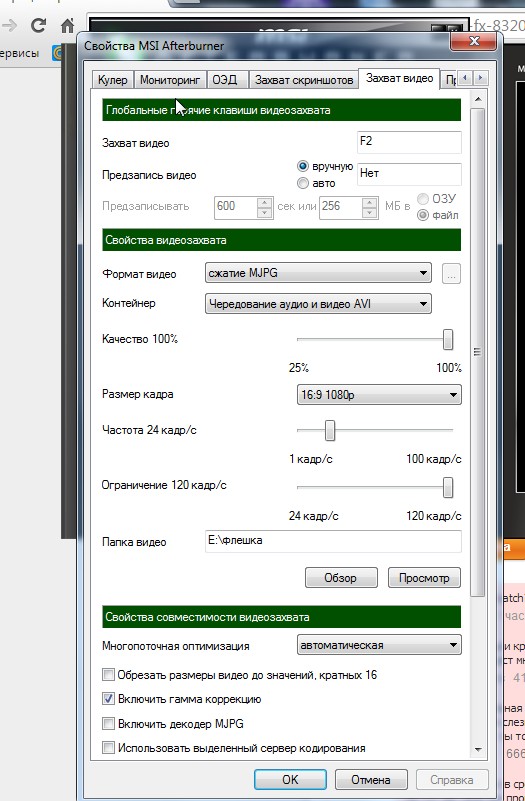Viewport: 525px width, 801px height.
Task: Select the файл radio option
Action: click(x=423, y=215)
